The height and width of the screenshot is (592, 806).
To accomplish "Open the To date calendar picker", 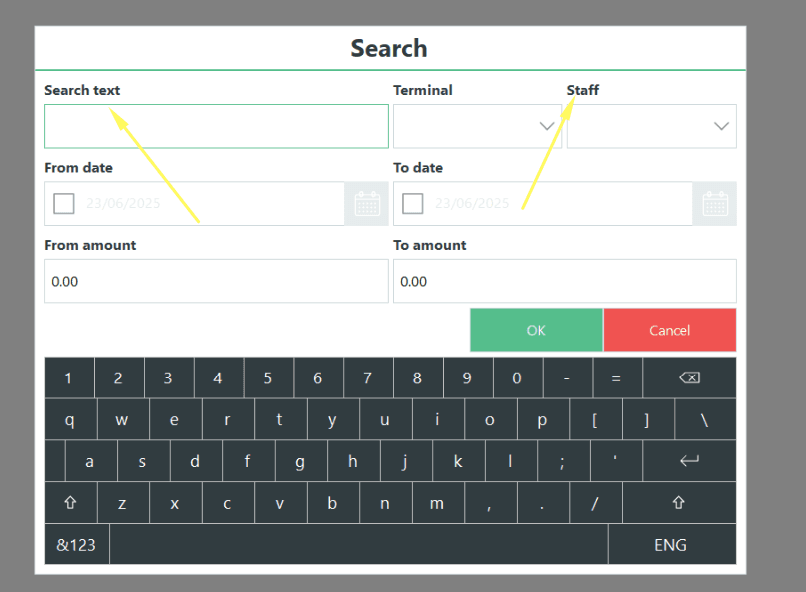I will 714,203.
